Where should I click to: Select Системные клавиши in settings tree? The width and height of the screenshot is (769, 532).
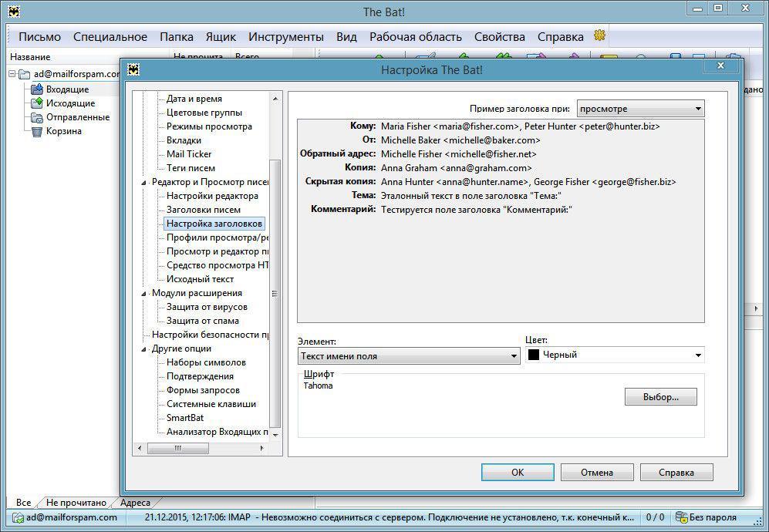[x=211, y=404]
